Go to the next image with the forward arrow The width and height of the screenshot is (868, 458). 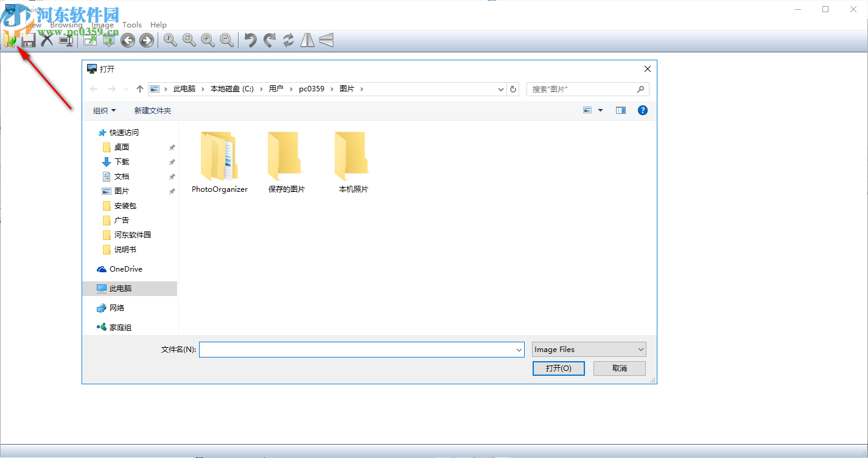coord(146,40)
